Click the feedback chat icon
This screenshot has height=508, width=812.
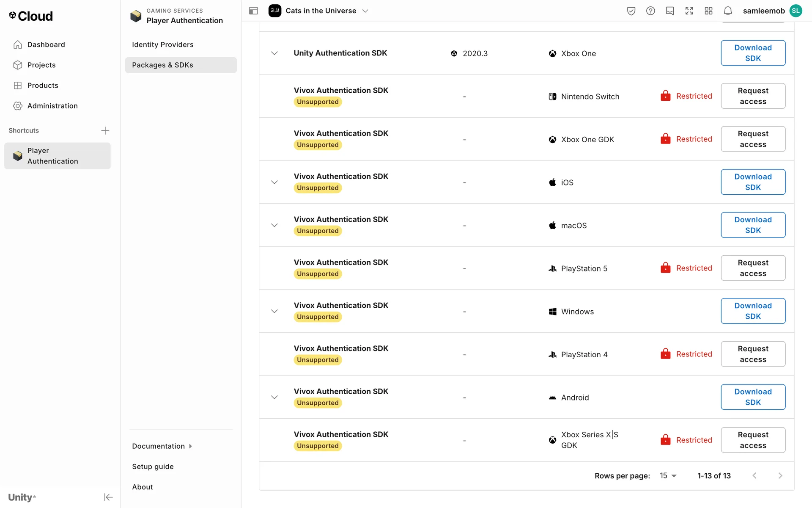pyautogui.click(x=670, y=11)
